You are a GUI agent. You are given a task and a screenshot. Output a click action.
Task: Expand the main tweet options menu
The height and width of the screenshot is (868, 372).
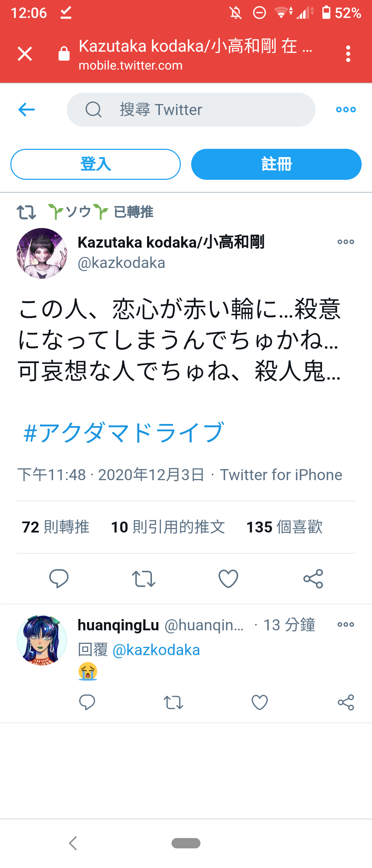click(346, 242)
